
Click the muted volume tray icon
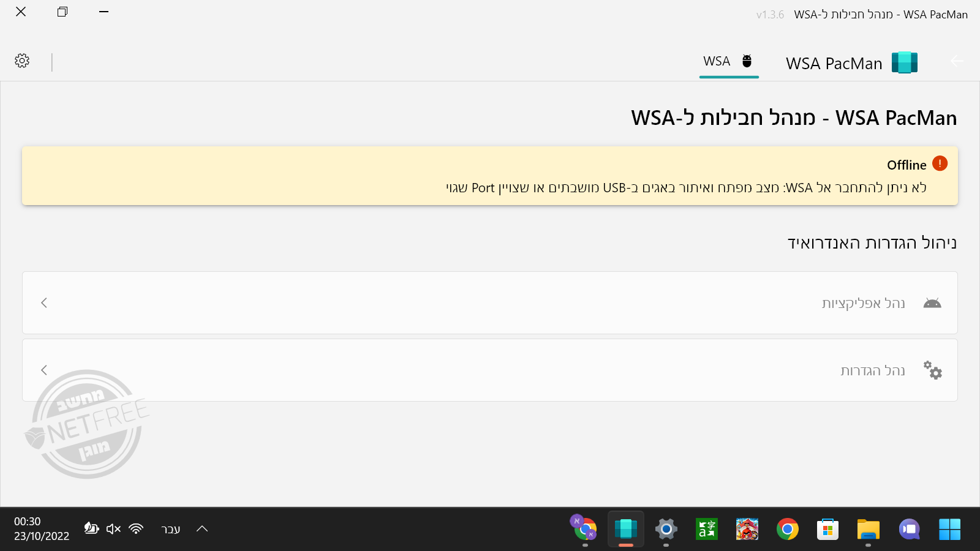pyautogui.click(x=113, y=528)
